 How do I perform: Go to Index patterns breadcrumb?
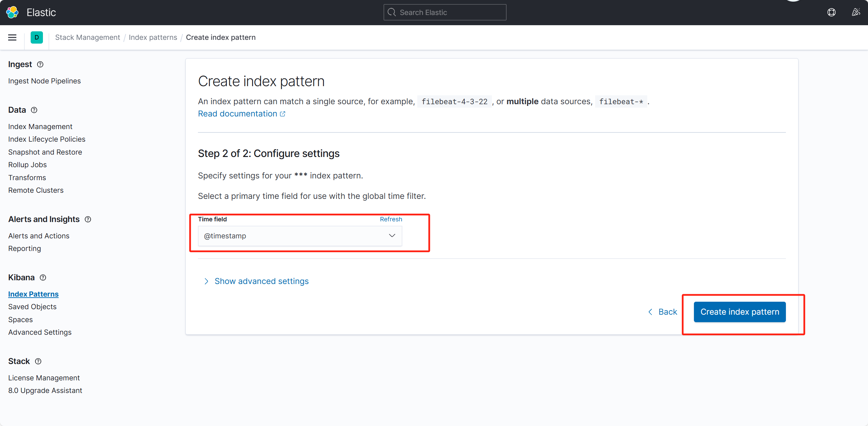[x=153, y=37]
